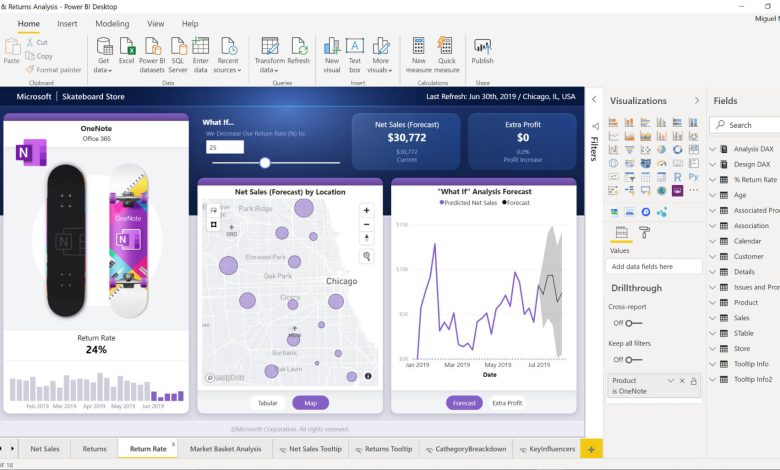Open the View ribbon tab
This screenshot has width=780, height=470.
click(155, 23)
